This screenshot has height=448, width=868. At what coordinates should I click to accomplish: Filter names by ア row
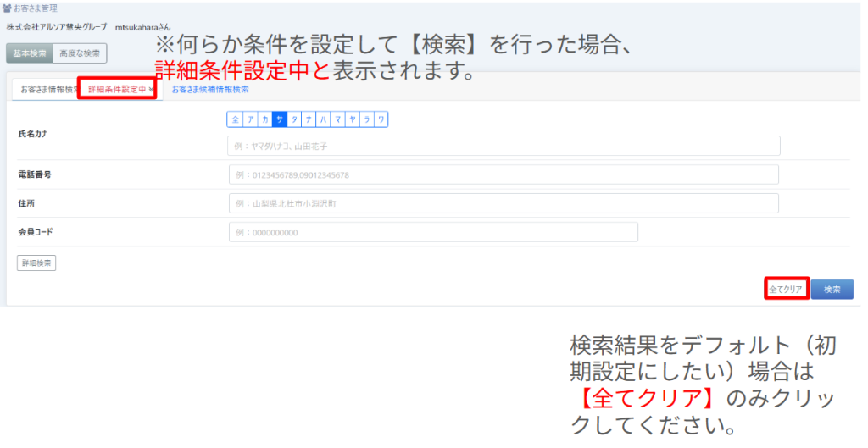251,119
